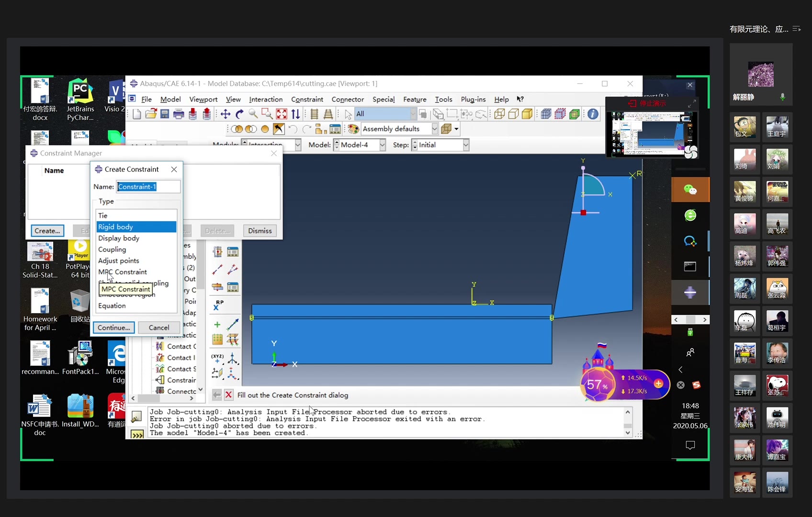Select Equation constraint type
Screen dimensions: 812x517
click(x=136, y=305)
